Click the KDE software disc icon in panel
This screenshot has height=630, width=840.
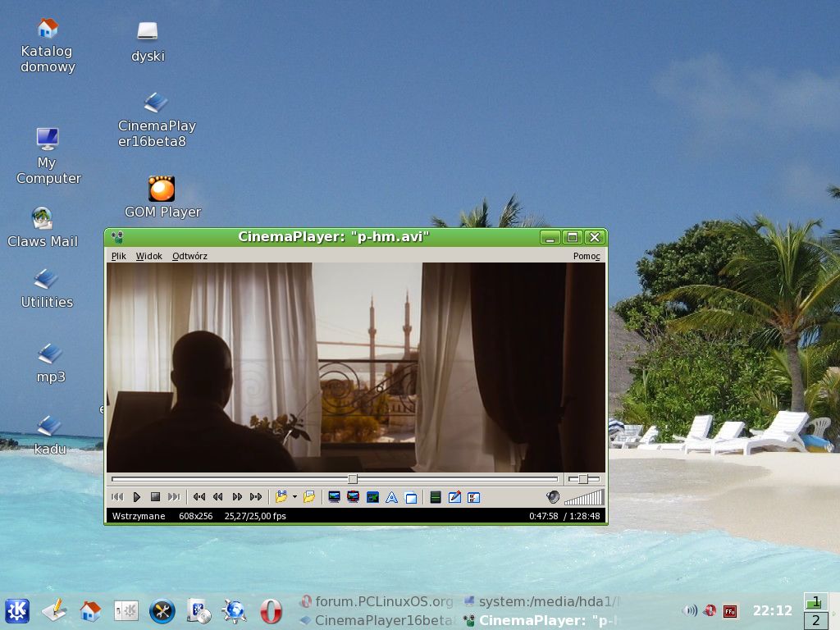click(199, 610)
